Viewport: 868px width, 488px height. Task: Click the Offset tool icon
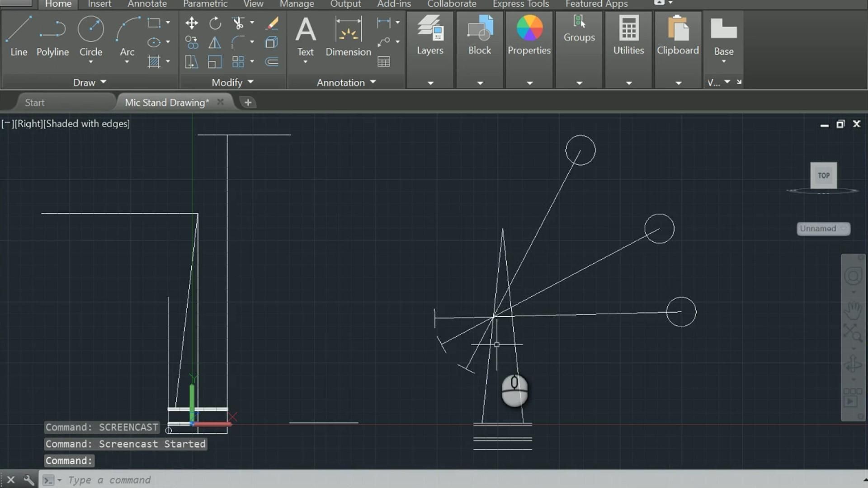(272, 62)
